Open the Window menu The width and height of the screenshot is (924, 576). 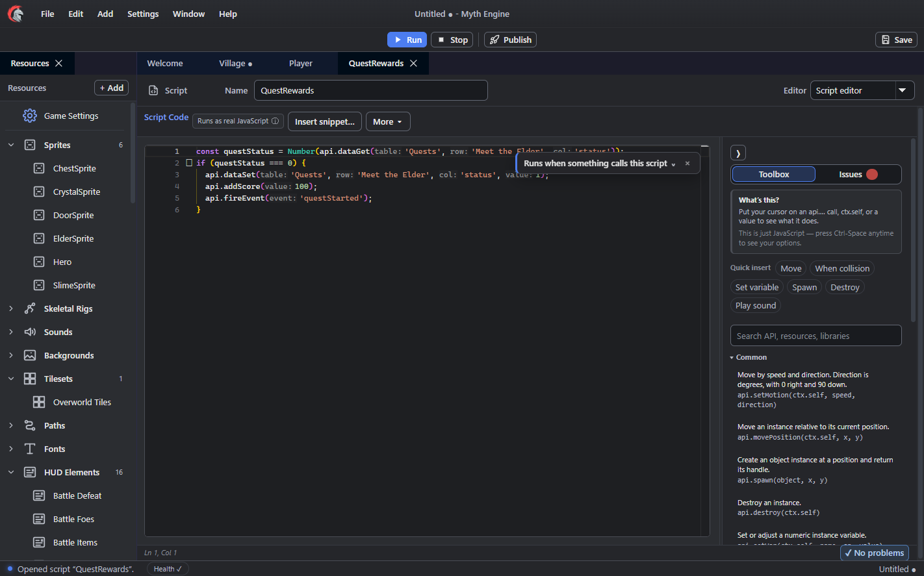188,14
